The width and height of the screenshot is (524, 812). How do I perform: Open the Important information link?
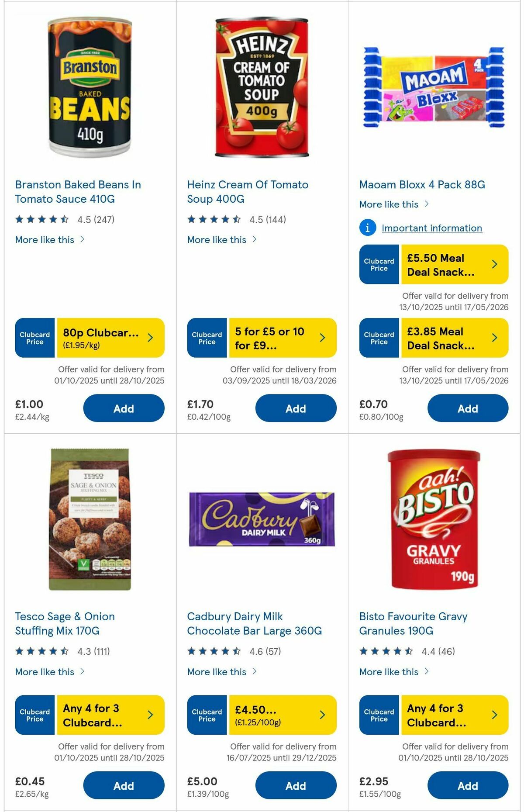click(x=431, y=228)
